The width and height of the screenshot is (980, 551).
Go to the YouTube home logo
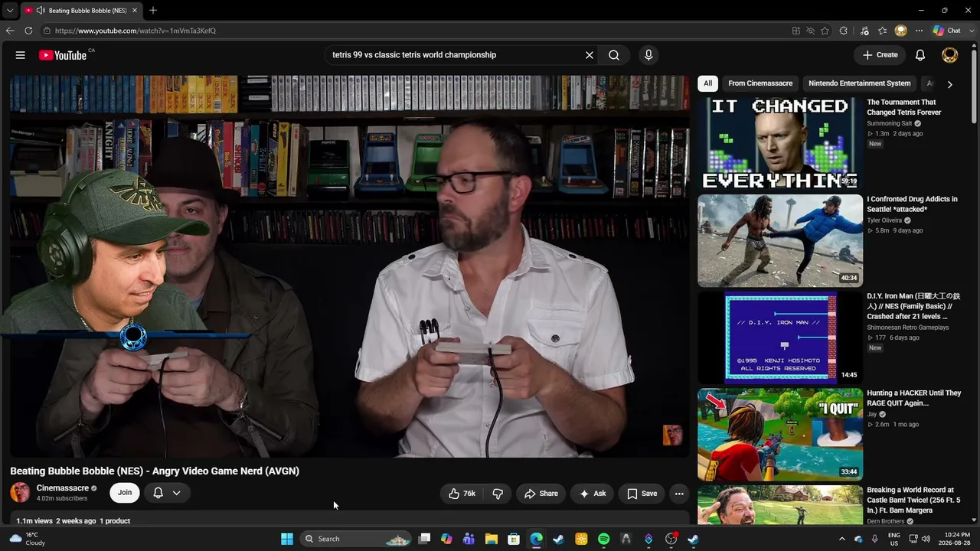coord(63,55)
